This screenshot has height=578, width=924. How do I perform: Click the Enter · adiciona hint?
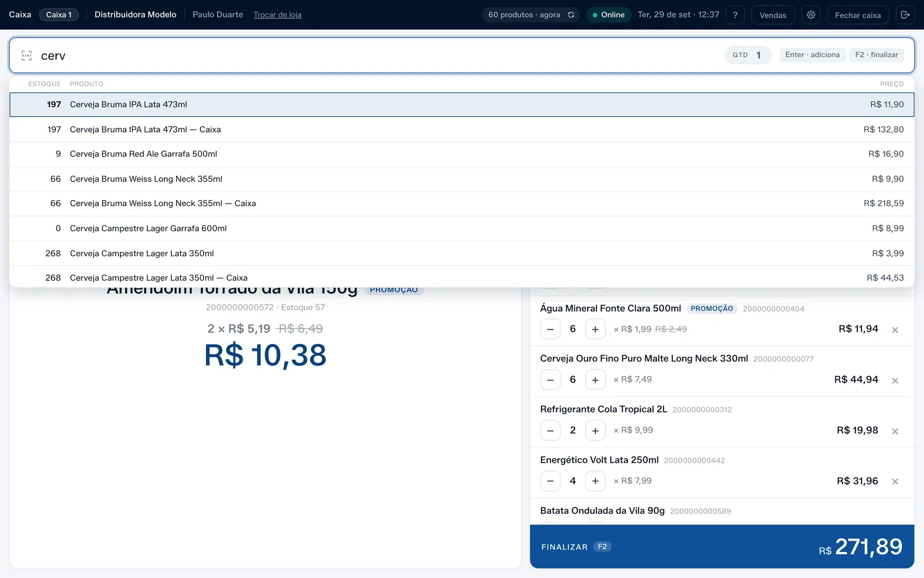(x=812, y=55)
